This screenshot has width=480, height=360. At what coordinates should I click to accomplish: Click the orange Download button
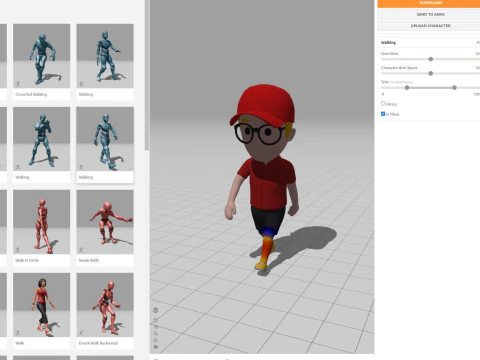(429, 3)
